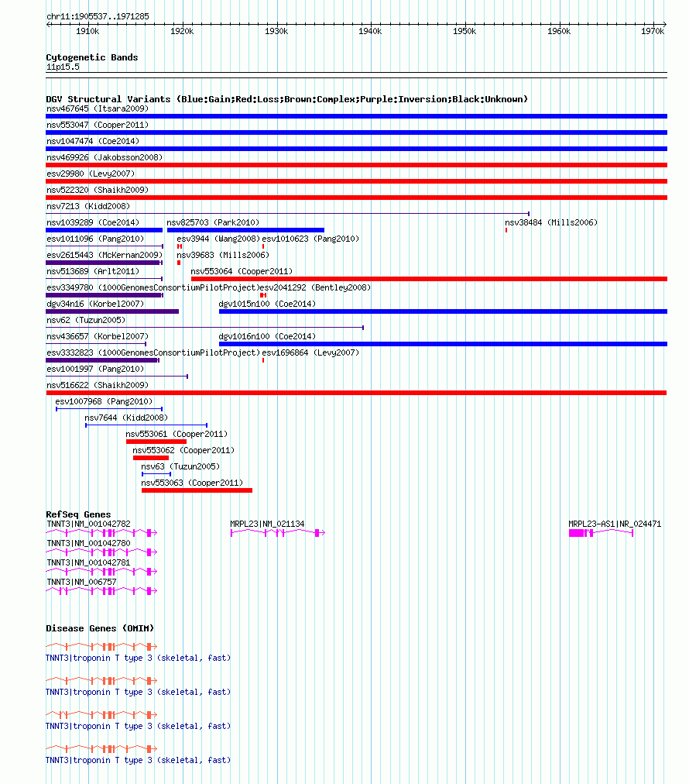Select the TNNT3|NM_001042780 gene model

click(x=101, y=552)
